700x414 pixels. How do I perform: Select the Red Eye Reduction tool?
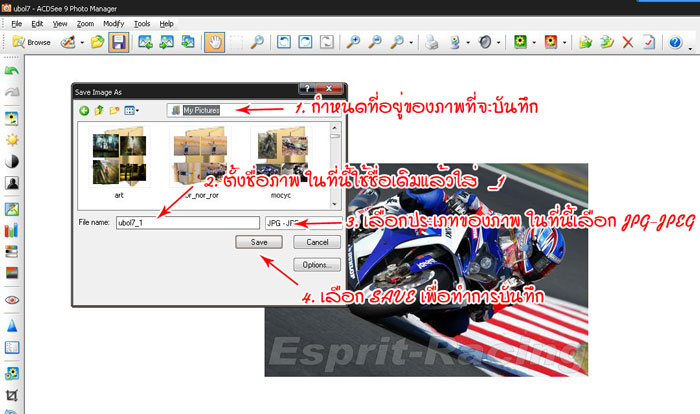tap(12, 299)
